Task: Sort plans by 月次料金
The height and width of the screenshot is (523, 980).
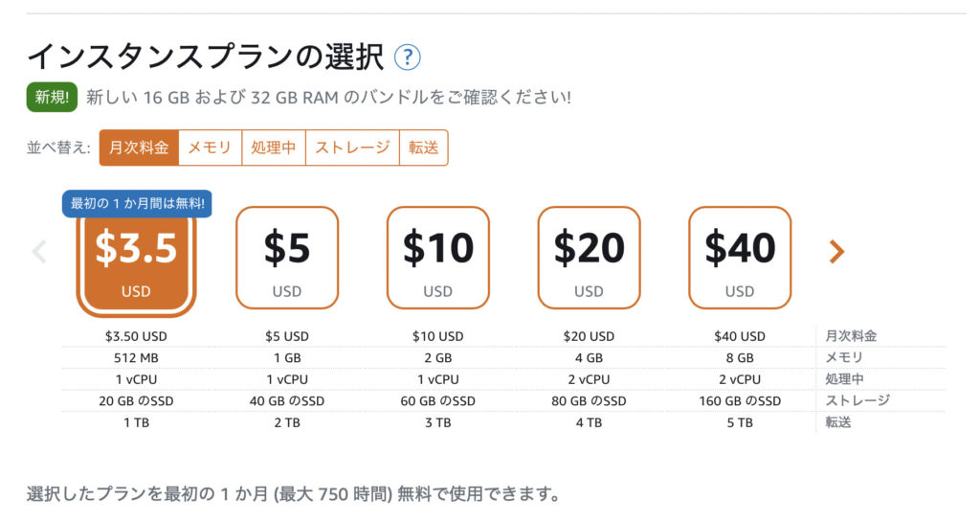Action: [x=139, y=148]
